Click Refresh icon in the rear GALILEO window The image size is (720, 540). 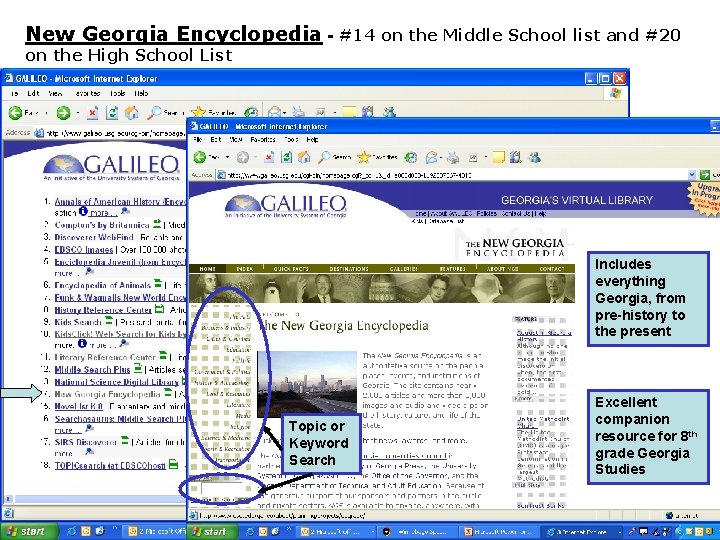point(112,112)
